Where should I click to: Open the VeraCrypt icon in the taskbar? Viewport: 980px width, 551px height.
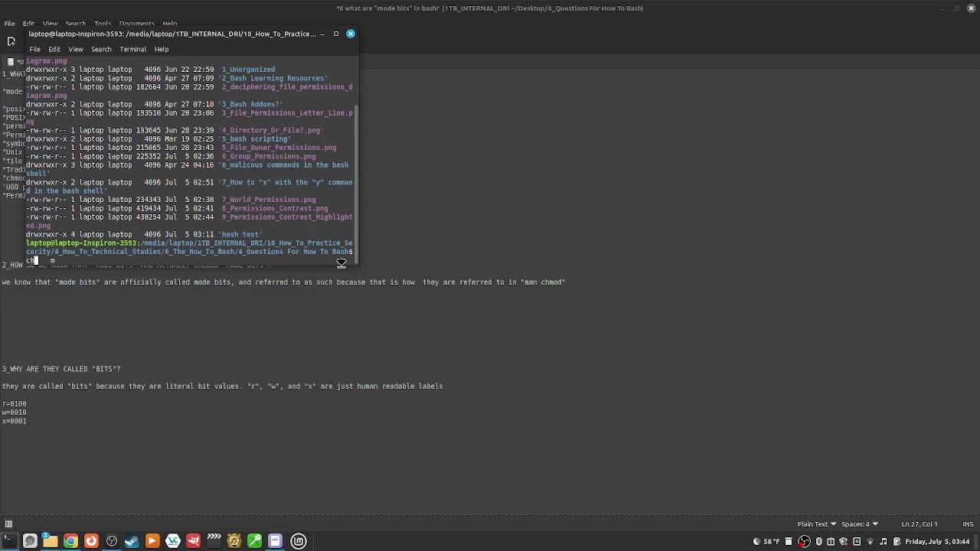pyautogui.click(x=173, y=541)
